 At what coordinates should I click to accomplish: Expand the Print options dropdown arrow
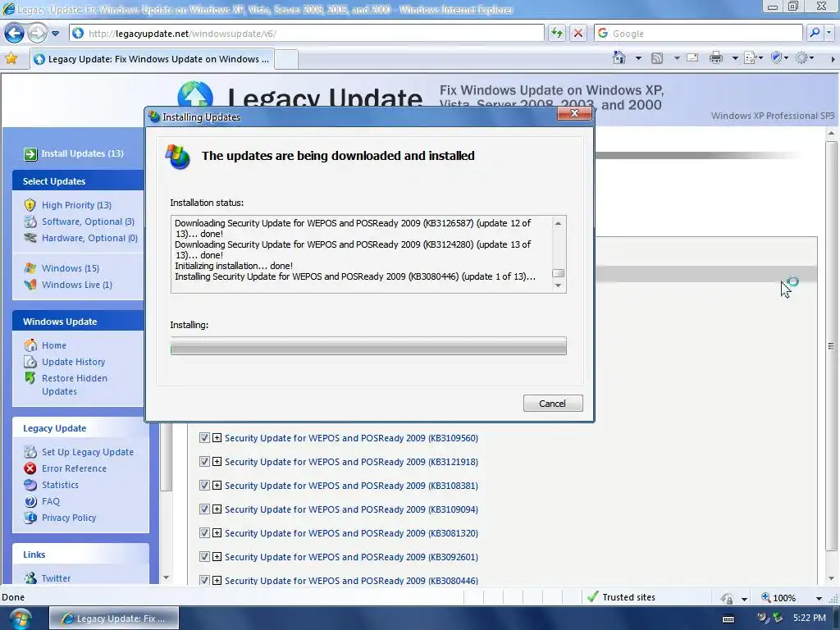pyautogui.click(x=735, y=58)
